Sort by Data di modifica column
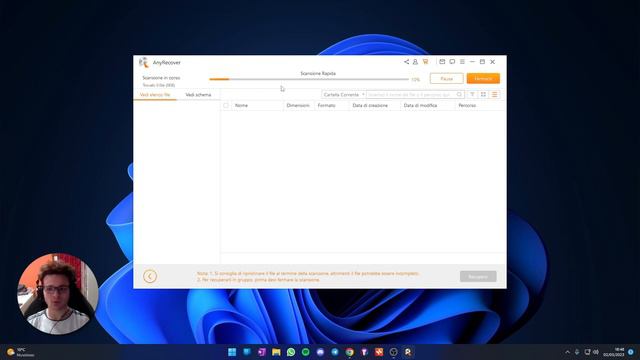This screenshot has width=640, height=360. point(420,105)
